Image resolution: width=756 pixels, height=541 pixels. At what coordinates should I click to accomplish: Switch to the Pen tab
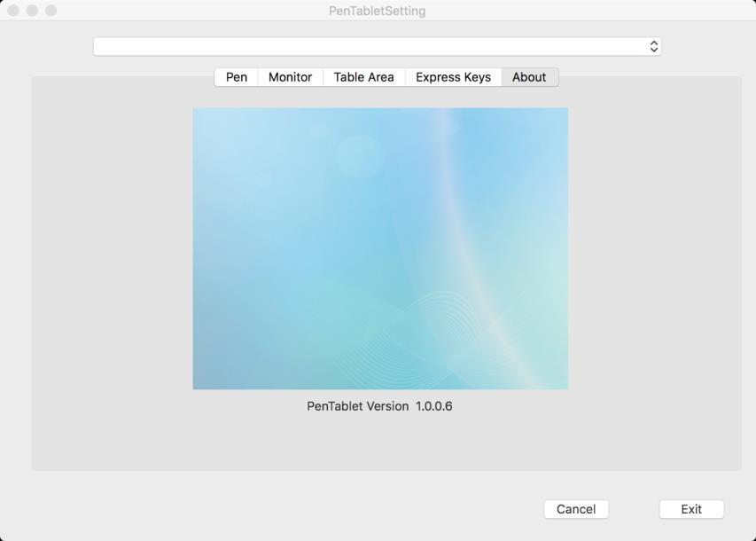coord(237,77)
